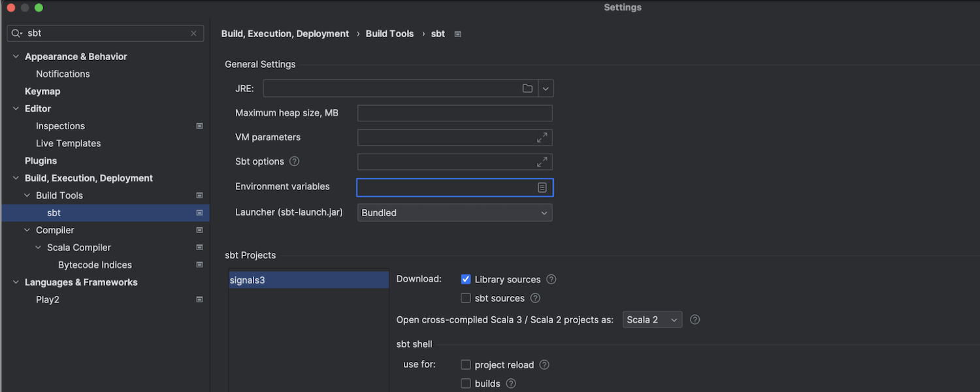
Task: Click help icon beside Library sources
Action: [x=551, y=279]
